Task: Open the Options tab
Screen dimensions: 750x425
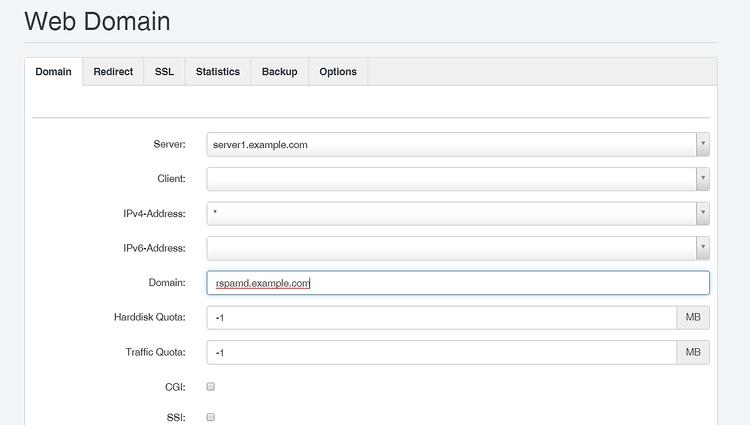Action: 338,72
